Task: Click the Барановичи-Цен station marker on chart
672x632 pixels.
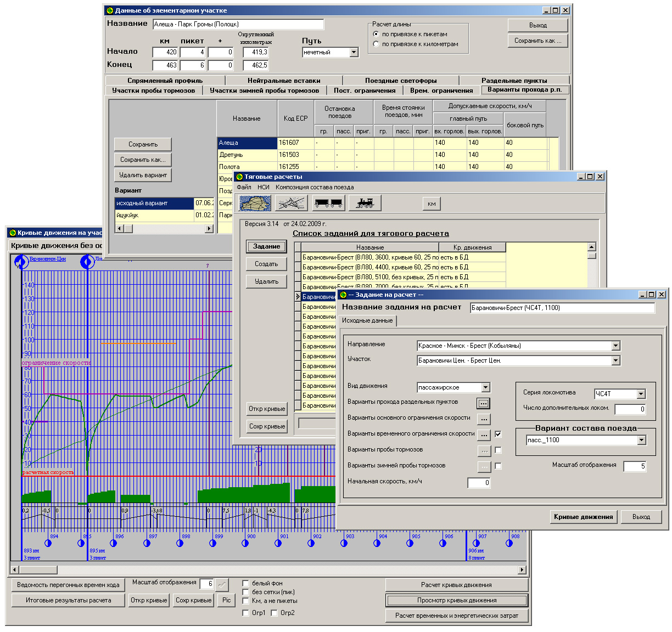Action: [21, 262]
